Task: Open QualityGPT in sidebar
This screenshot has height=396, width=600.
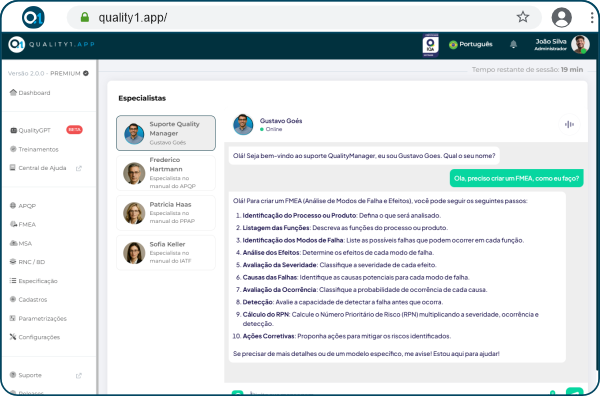Action: tap(30, 130)
